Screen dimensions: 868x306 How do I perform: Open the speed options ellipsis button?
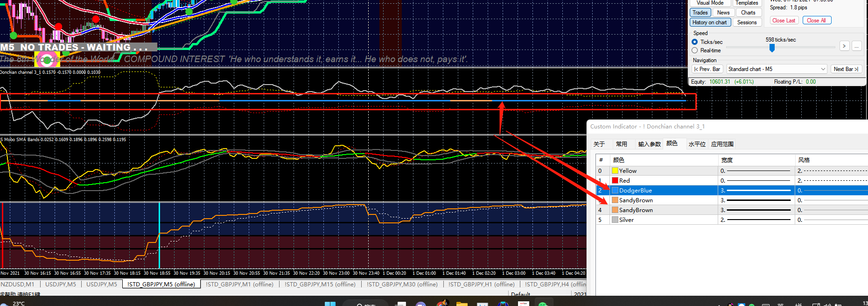coord(856,46)
